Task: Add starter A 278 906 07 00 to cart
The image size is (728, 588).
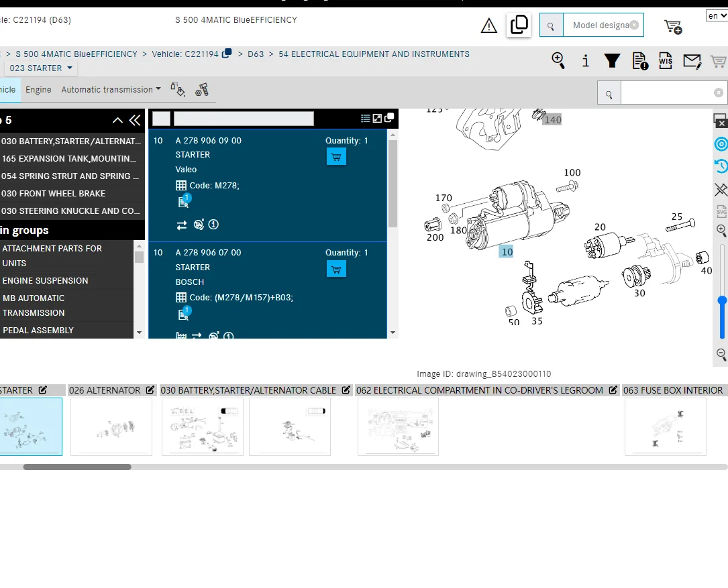Action: tap(336, 269)
